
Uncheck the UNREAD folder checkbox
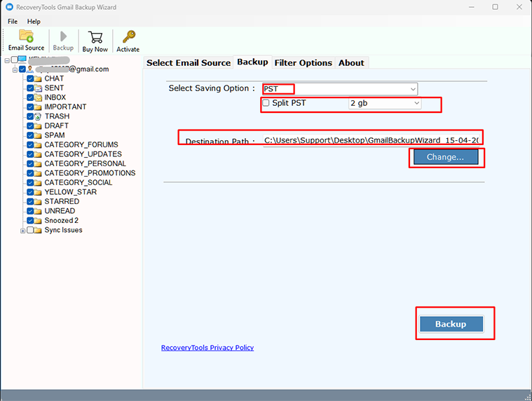[x=30, y=211]
